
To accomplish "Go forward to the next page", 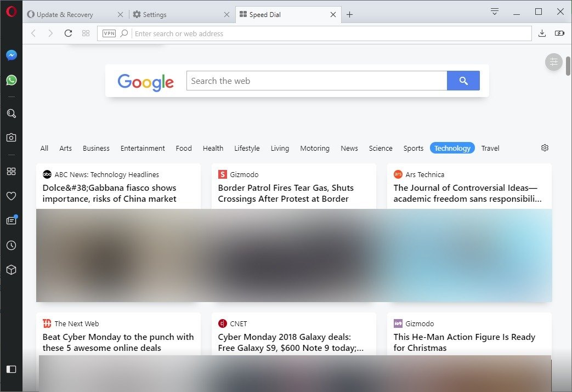I will (50, 33).
